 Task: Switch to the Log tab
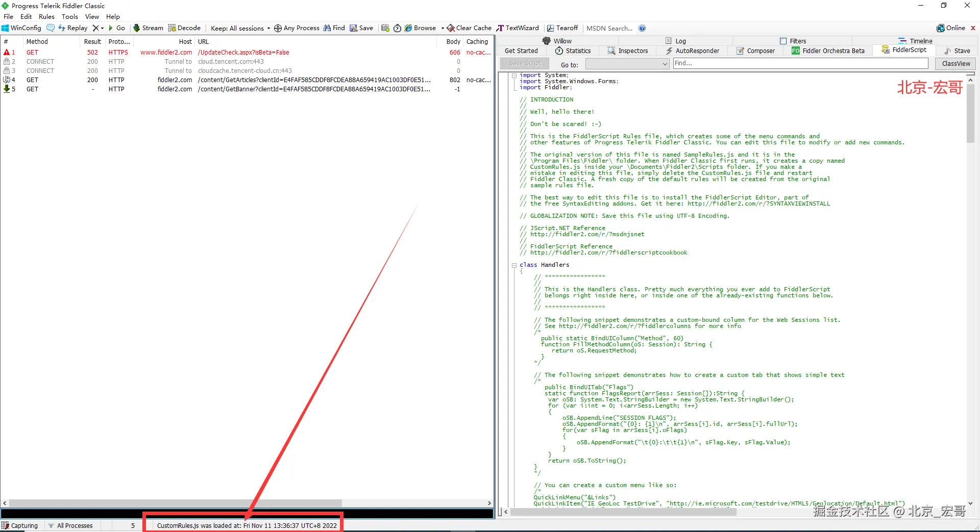click(675, 41)
